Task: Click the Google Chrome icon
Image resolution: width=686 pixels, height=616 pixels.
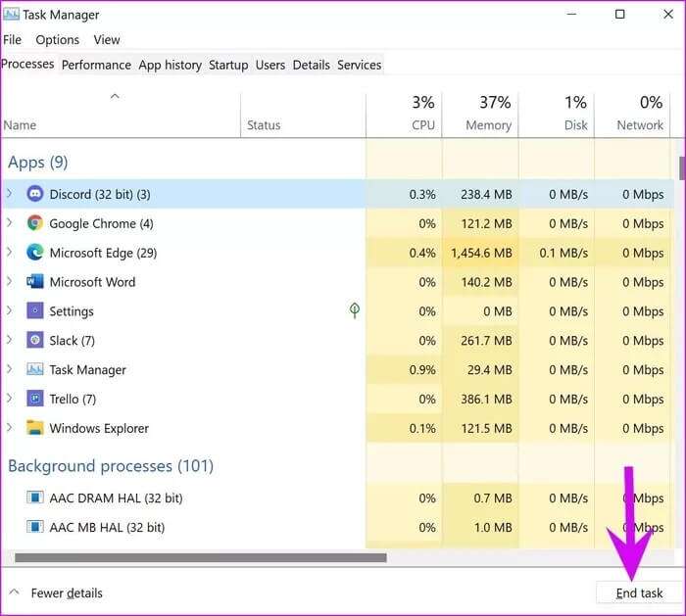Action: coord(35,223)
